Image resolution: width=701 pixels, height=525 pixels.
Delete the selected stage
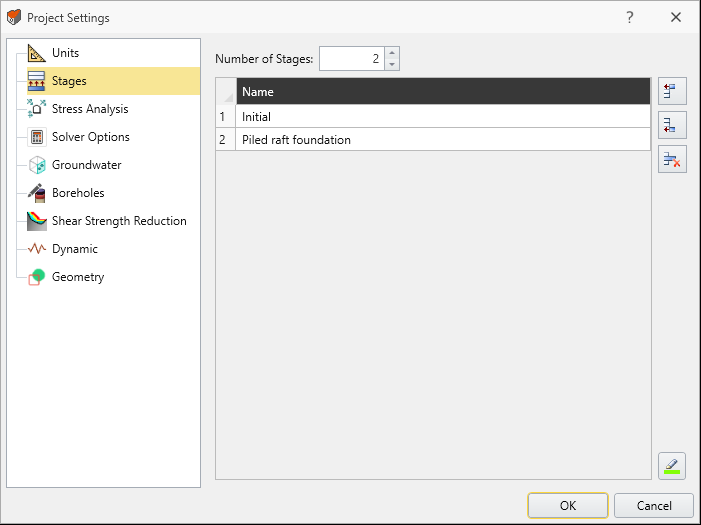pyautogui.click(x=672, y=159)
